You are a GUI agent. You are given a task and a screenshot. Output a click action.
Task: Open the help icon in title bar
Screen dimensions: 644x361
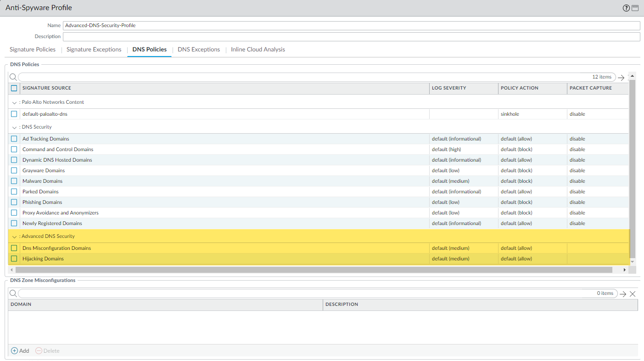[626, 8]
